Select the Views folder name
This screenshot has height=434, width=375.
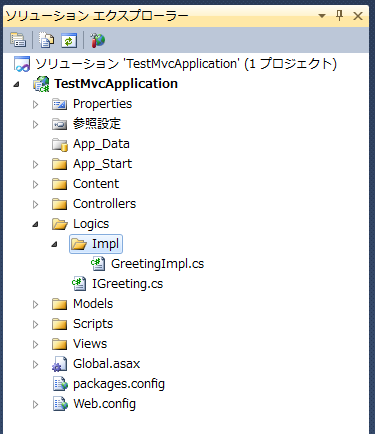pyautogui.click(x=90, y=344)
